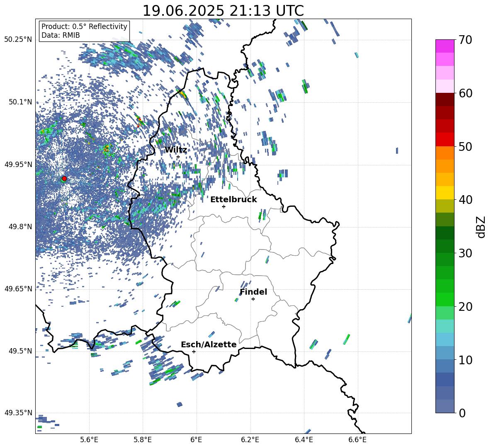Viewport: 491px width, 448px height.
Task: Select the red radar location marker
Action: [64, 179]
